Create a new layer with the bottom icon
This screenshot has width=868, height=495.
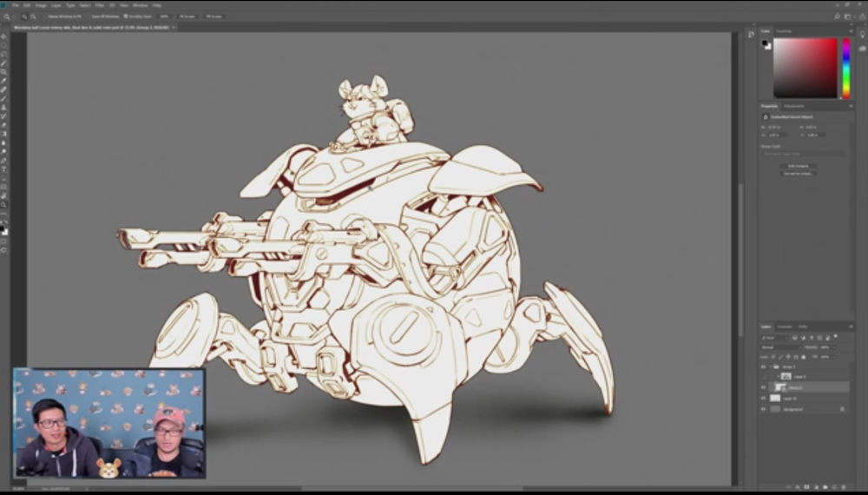(836, 486)
